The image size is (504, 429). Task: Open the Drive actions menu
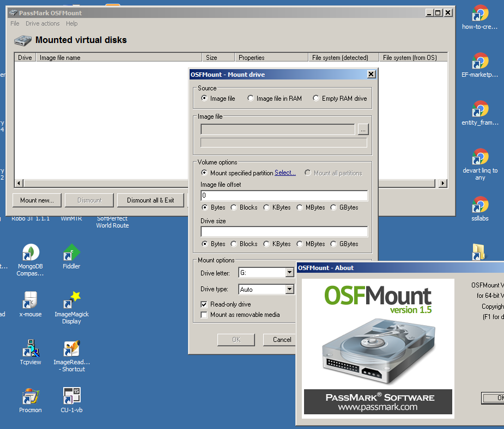[42, 23]
